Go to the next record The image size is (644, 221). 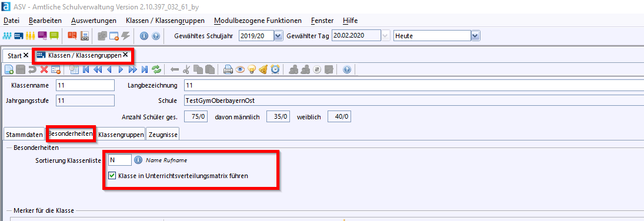(x=121, y=70)
